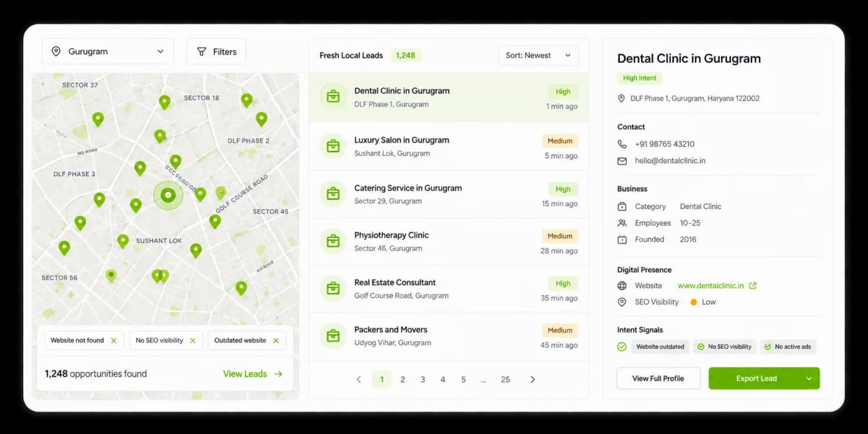This screenshot has width=868, height=434.
Task: Click the 1,248 leads count badge
Action: coord(405,55)
